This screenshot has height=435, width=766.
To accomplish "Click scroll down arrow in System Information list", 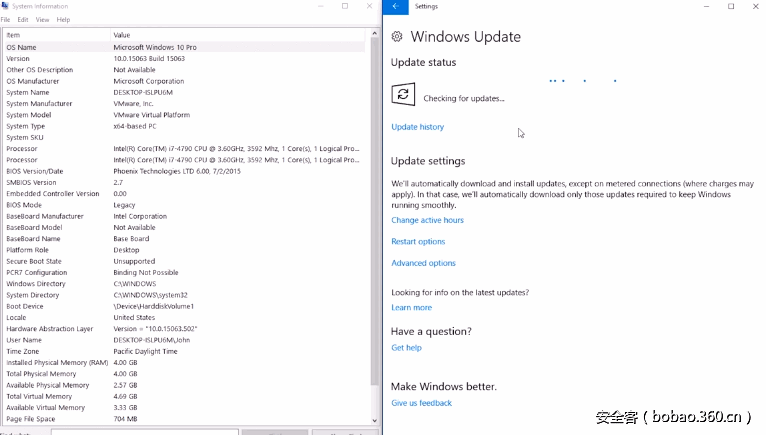I will [374, 420].
